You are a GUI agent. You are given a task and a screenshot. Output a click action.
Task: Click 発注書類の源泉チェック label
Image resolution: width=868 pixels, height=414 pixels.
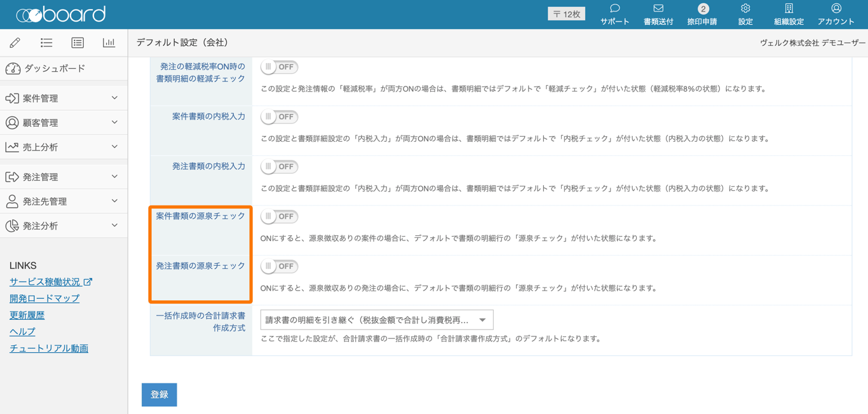tap(200, 266)
